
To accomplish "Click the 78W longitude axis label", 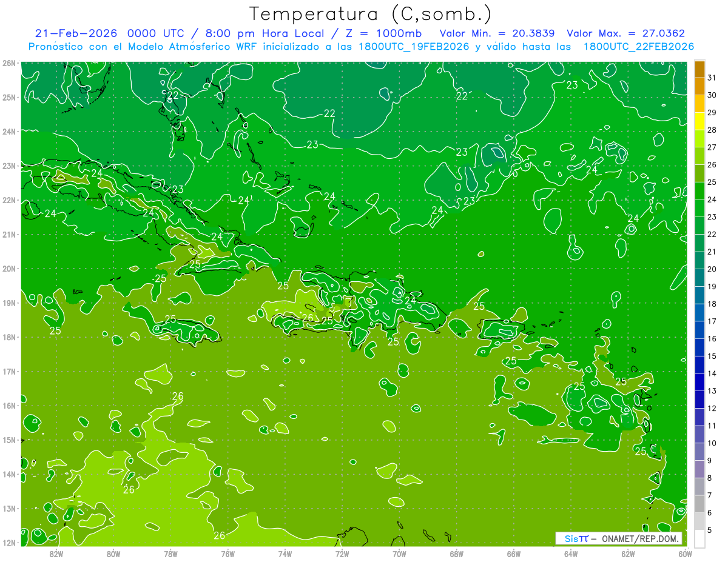I will click(170, 554).
